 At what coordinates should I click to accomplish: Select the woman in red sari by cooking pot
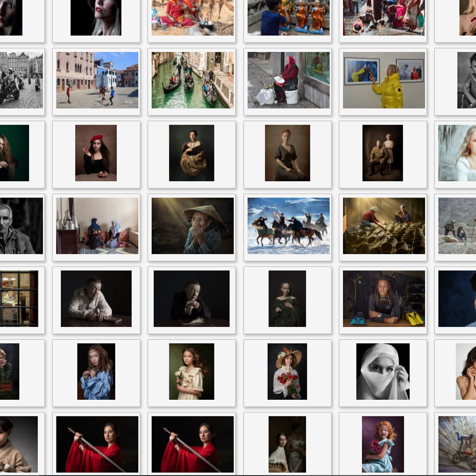coord(193,18)
